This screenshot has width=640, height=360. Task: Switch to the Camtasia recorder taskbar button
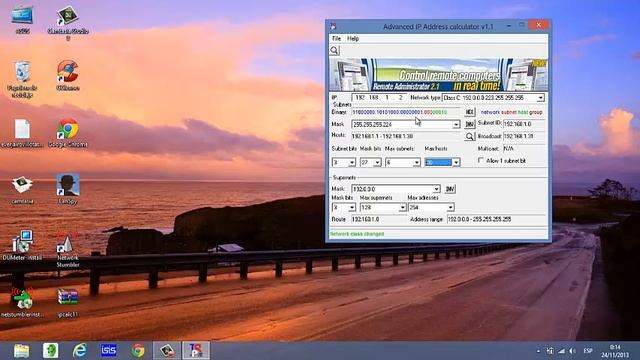pos(167,351)
